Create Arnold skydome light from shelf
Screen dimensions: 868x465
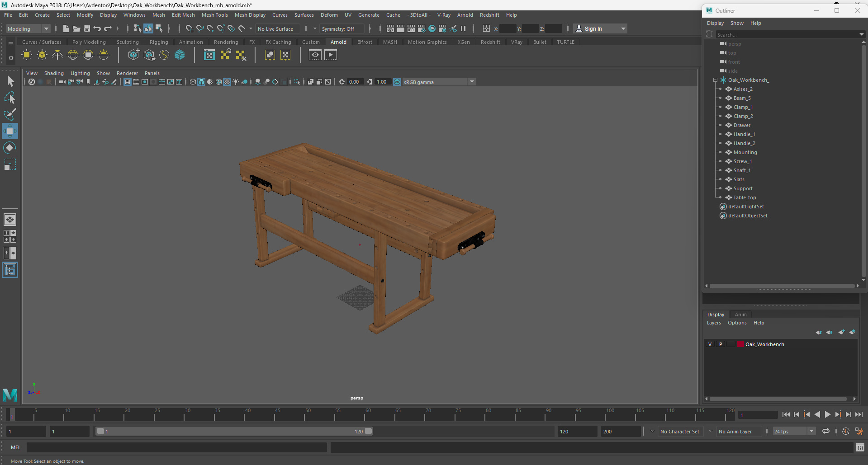point(73,55)
